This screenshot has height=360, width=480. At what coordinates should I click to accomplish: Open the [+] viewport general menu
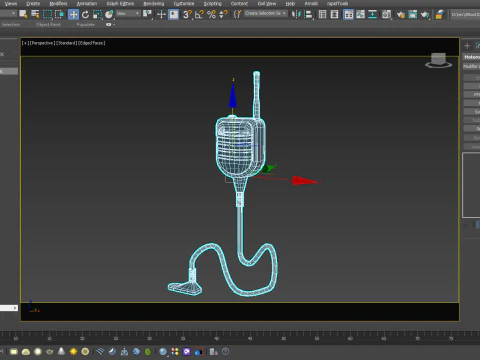click(x=25, y=43)
